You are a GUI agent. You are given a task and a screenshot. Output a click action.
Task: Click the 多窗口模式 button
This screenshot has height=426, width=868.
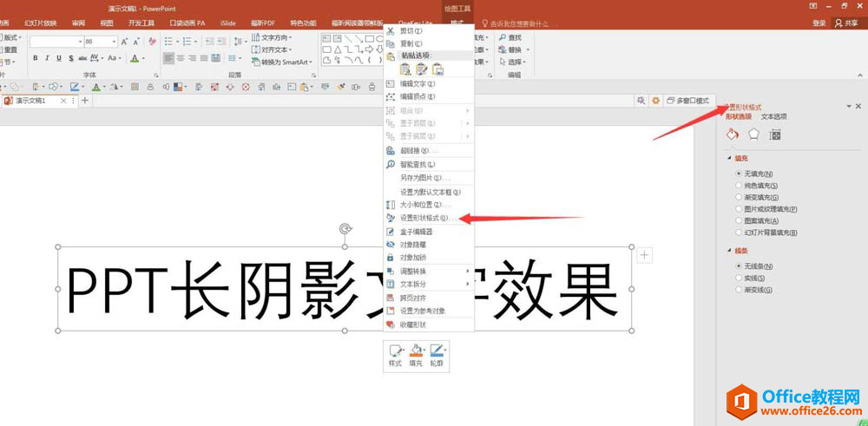click(688, 102)
